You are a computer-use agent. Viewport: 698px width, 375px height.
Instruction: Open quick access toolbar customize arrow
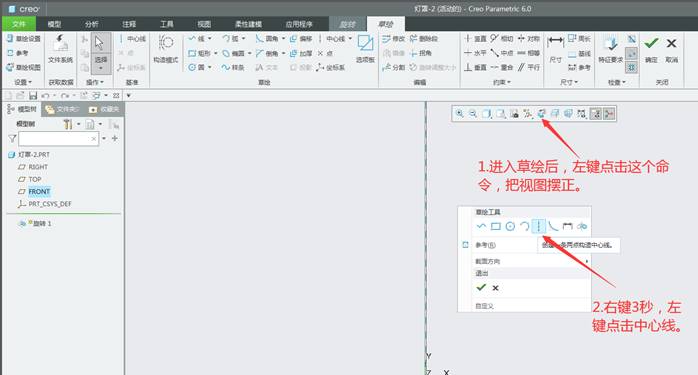[129, 95]
